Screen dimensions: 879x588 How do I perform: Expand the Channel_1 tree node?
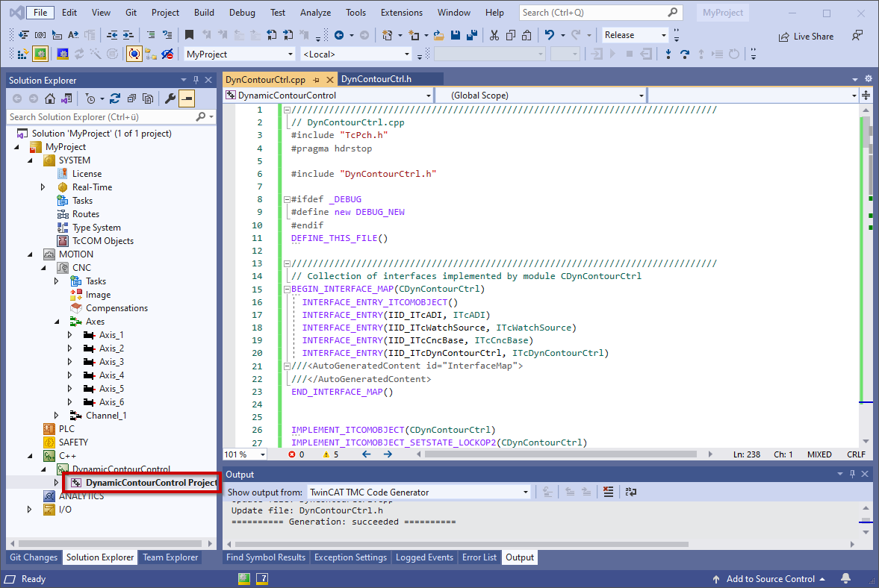(56, 416)
